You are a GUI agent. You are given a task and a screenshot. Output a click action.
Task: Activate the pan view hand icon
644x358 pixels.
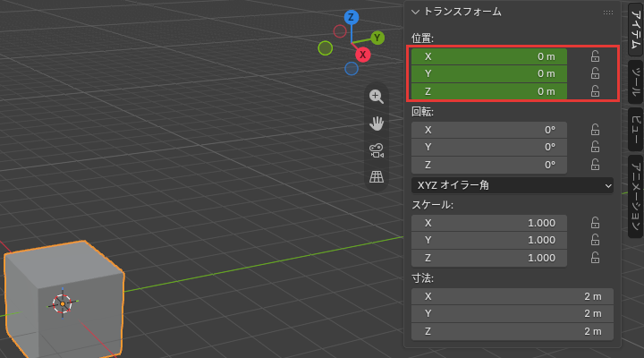(x=377, y=124)
